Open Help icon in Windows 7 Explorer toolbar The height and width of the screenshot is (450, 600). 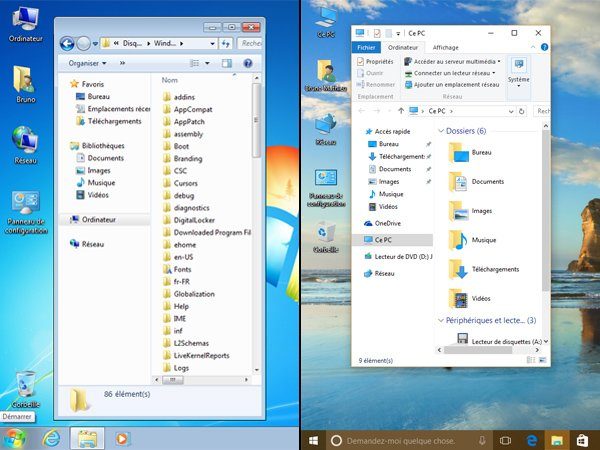click(x=248, y=63)
